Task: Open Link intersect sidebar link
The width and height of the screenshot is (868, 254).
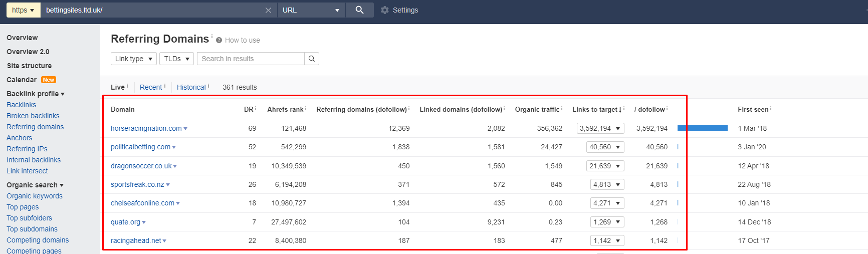Action: tap(27, 171)
